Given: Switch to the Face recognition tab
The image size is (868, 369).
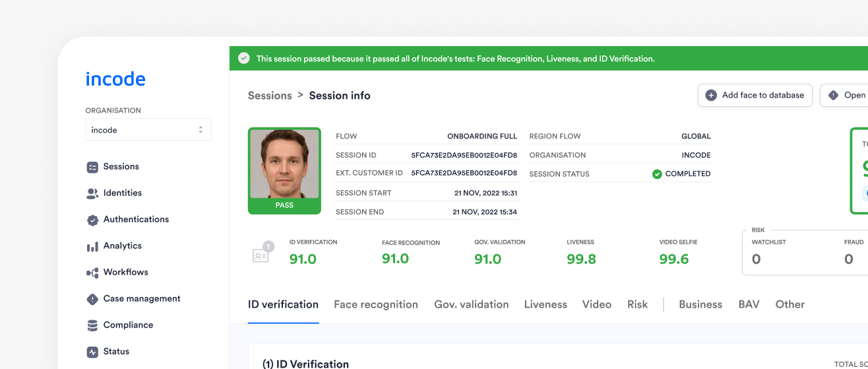Looking at the screenshot, I should point(376,304).
